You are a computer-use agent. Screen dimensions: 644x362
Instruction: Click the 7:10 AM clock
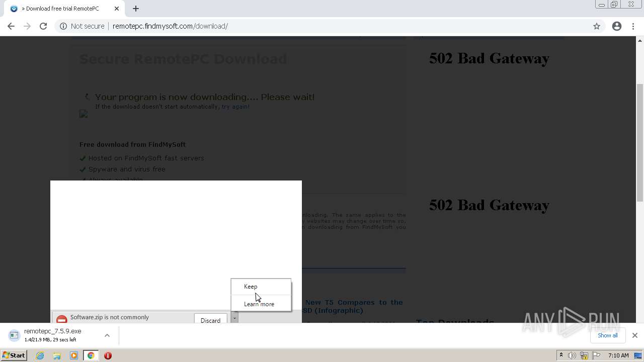[x=618, y=355]
